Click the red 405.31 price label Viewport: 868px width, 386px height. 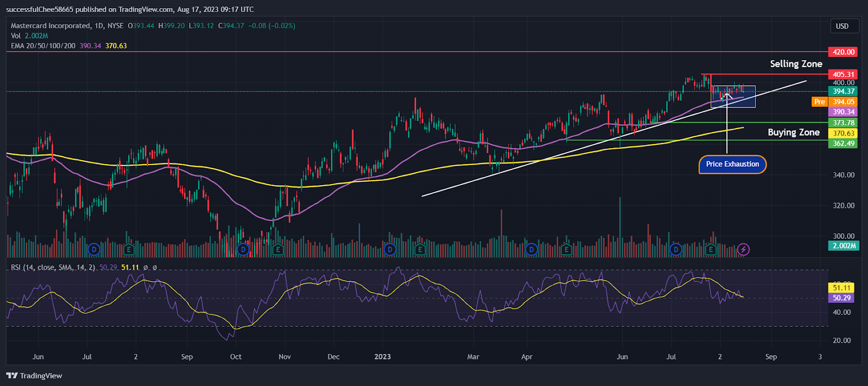coord(843,74)
